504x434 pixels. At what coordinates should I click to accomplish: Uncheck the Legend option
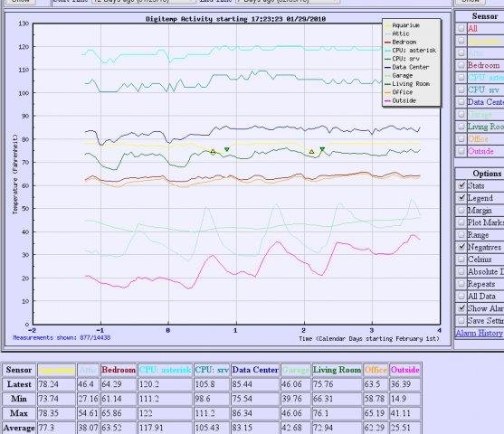[x=461, y=198]
